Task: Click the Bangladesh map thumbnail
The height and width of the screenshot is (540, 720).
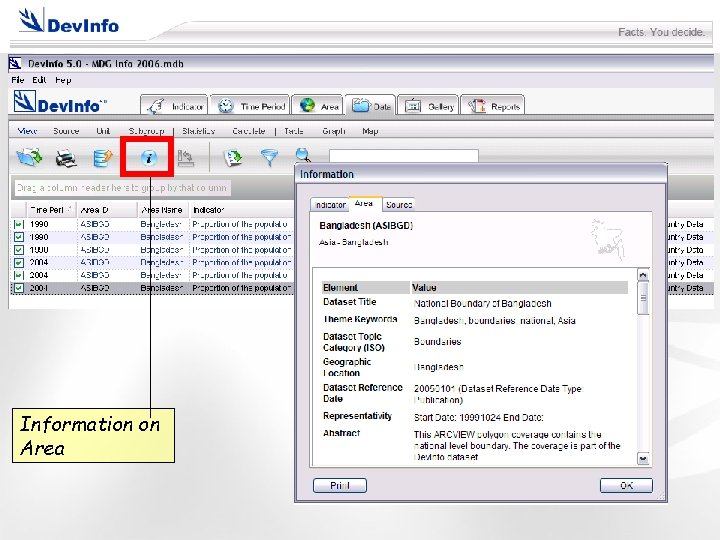Action: click(608, 239)
